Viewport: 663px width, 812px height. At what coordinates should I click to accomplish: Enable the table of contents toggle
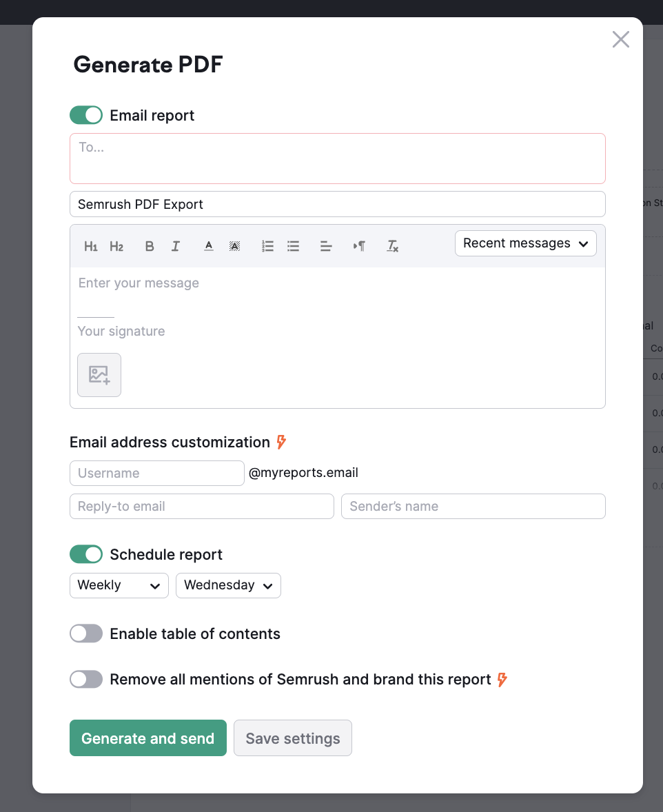[x=86, y=633]
